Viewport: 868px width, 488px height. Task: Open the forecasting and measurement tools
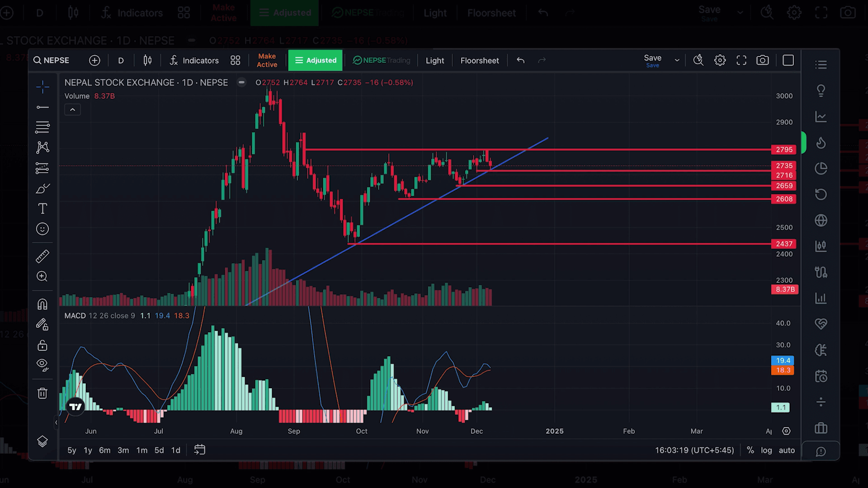click(x=42, y=168)
